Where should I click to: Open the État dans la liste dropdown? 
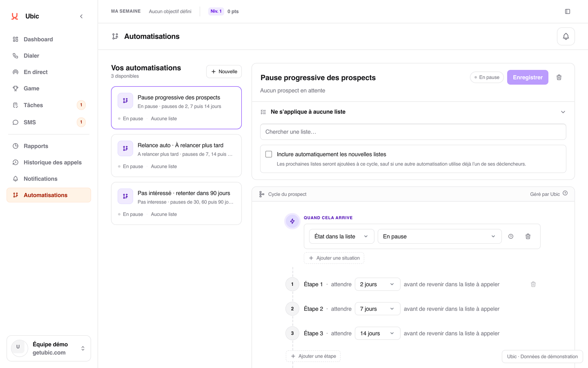(342, 236)
